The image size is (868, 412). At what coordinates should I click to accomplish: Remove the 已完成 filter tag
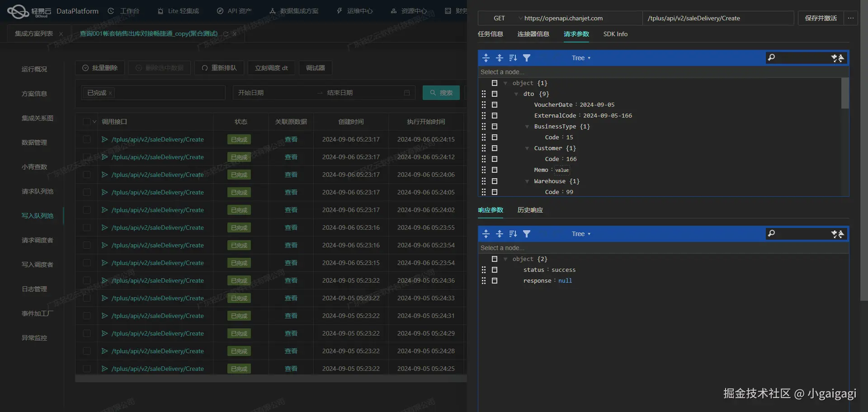click(110, 93)
